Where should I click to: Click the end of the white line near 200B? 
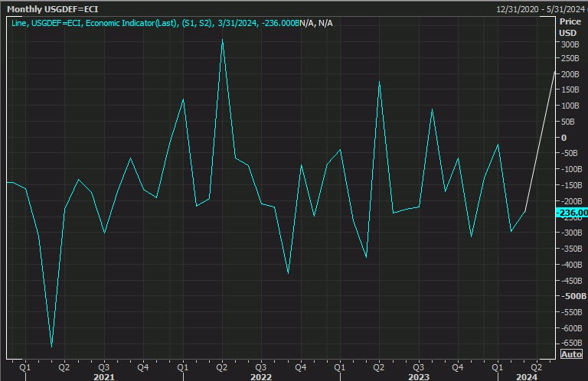point(555,71)
